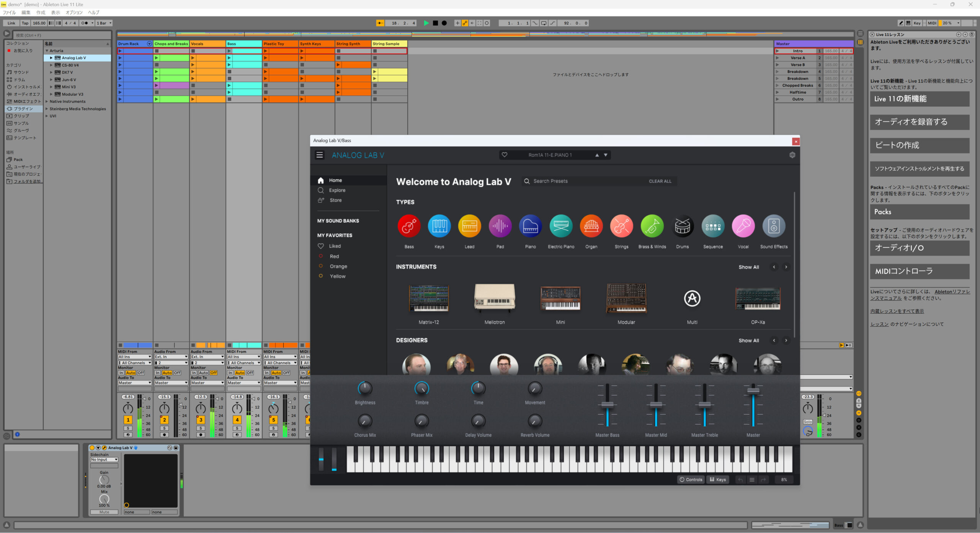Viewport: 980px width, 533px height.
Task: Open the Packs lesson button
Action: click(x=920, y=212)
